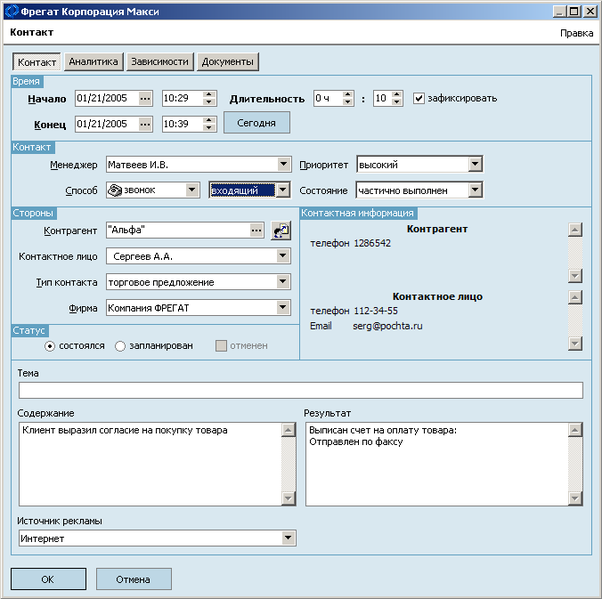Decrease duration minutes spinner

tap(397, 102)
